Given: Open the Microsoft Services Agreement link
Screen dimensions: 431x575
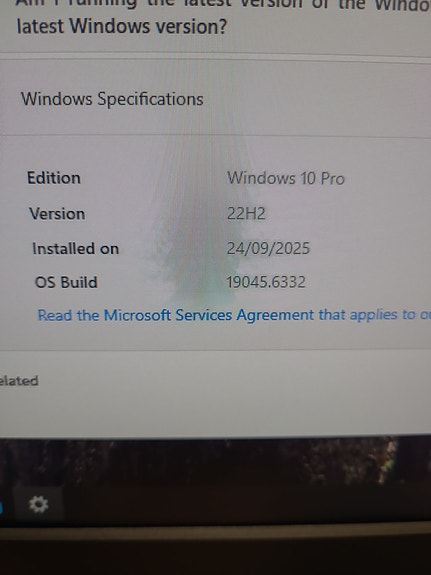Looking at the screenshot, I should pyautogui.click(x=234, y=315).
